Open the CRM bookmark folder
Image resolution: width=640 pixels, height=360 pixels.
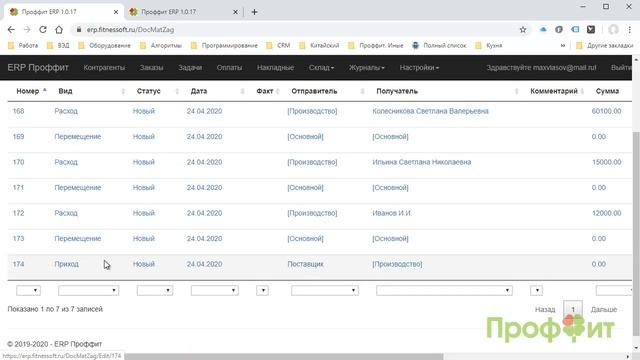278,46
